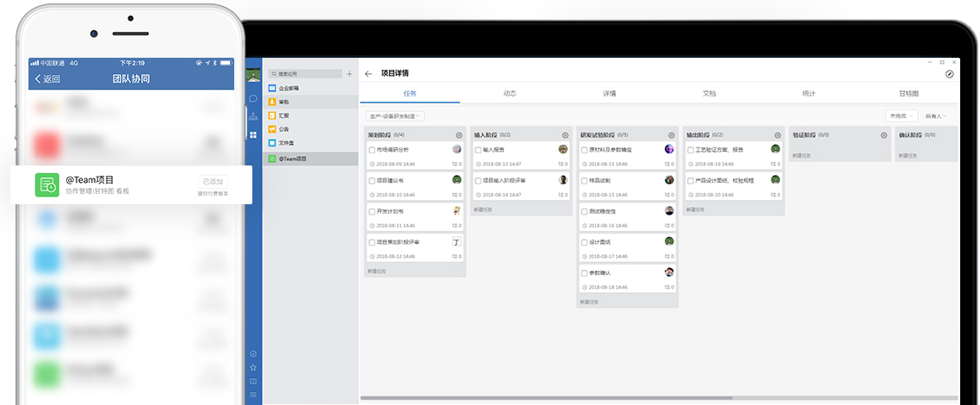Click the back arrow beside 项目详情

point(369,74)
